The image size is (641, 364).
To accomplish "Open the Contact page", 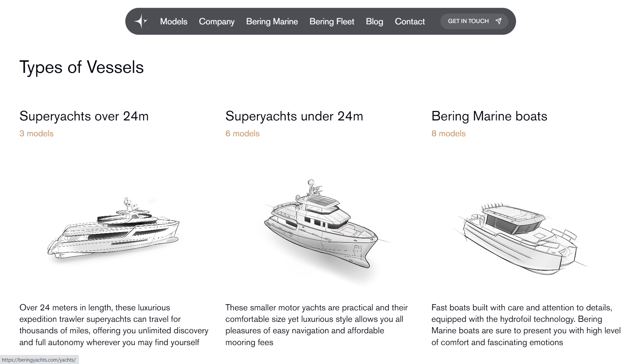I will point(410,21).
